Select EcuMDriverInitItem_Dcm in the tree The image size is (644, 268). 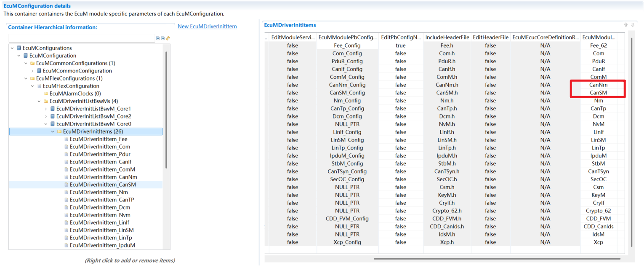[x=100, y=207]
